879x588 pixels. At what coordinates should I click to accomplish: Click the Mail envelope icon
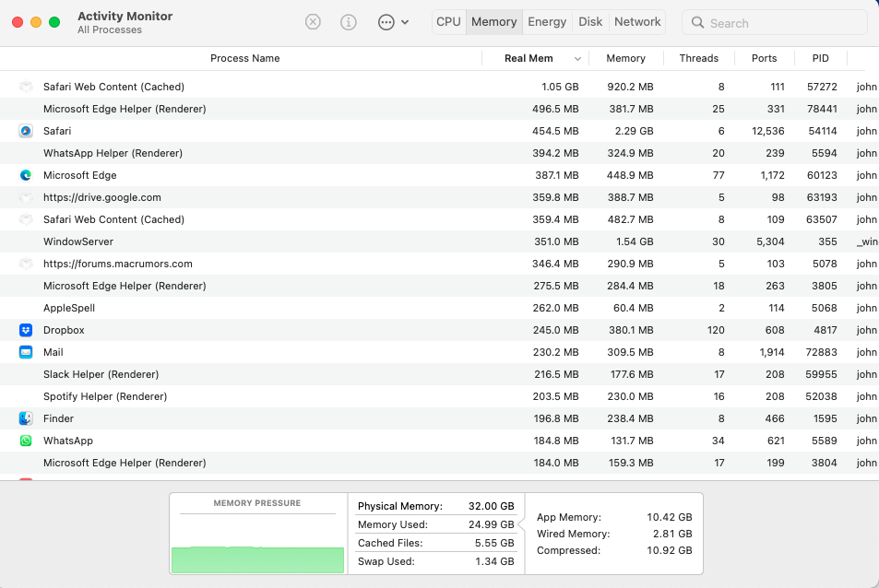pos(26,352)
